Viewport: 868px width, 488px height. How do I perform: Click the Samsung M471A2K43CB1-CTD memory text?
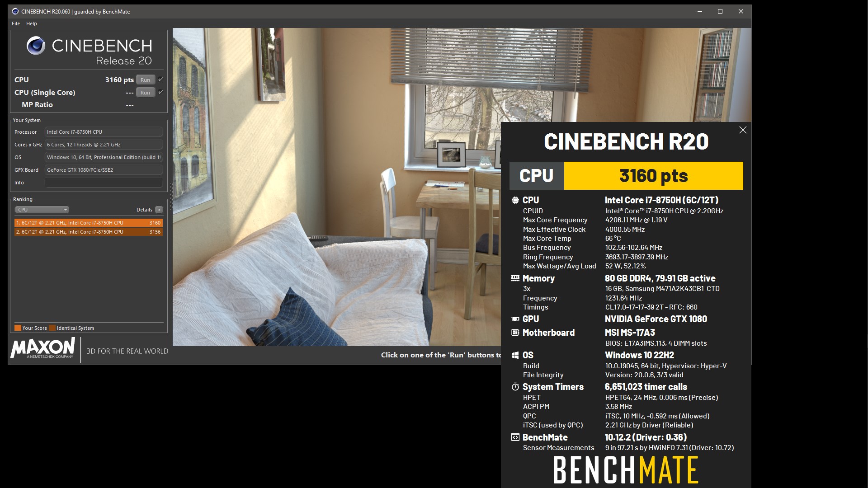(662, 289)
